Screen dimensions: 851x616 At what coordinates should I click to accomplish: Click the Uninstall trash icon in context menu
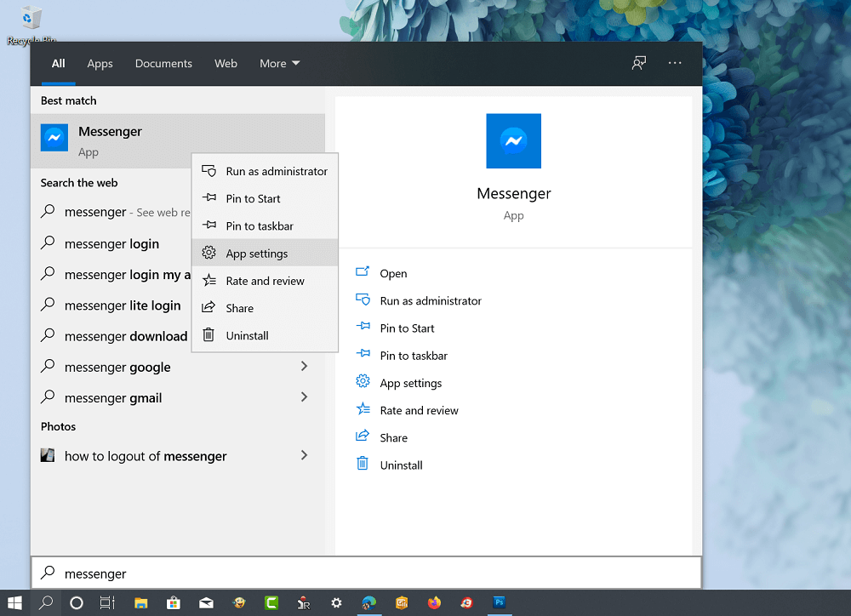pyautogui.click(x=209, y=335)
